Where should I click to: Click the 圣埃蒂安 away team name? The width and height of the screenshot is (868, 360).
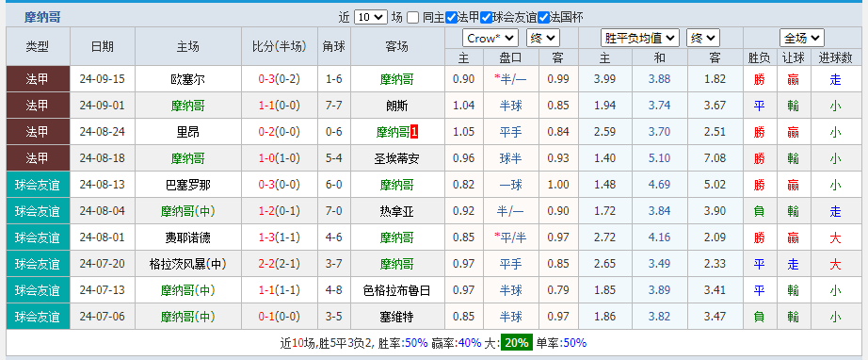(397, 158)
